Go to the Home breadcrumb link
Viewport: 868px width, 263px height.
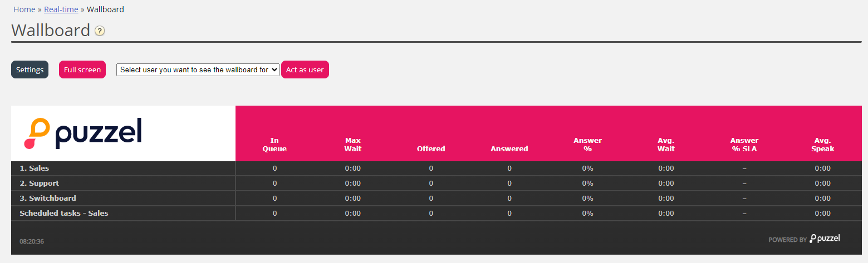(x=24, y=9)
